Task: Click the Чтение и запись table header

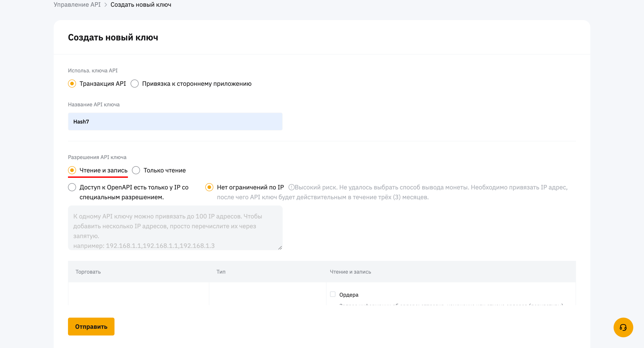Action: pyautogui.click(x=350, y=272)
